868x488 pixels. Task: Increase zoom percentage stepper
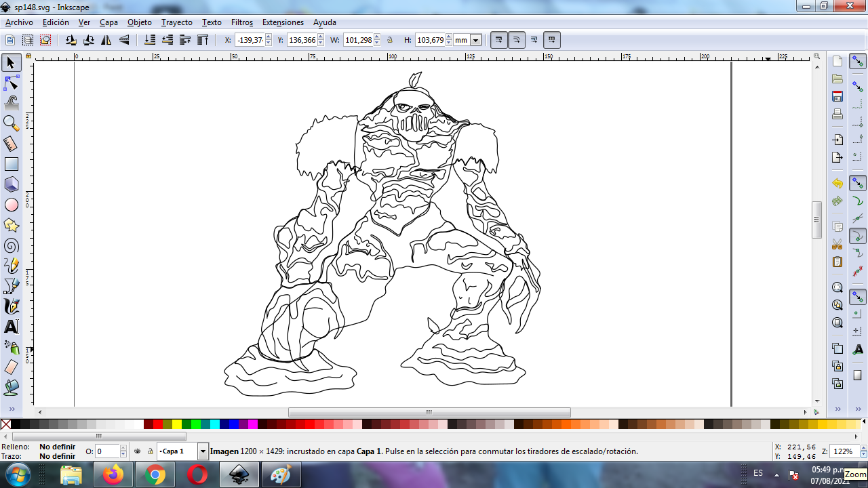[863, 448]
